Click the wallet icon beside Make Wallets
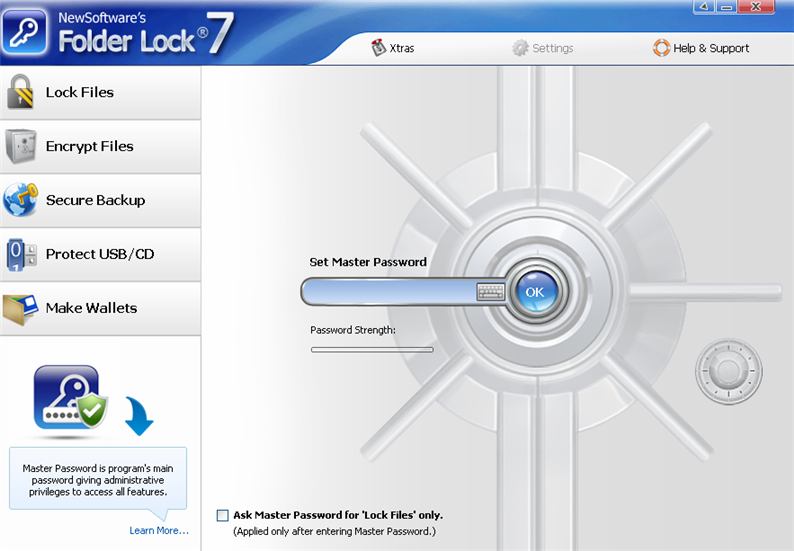The width and height of the screenshot is (794, 551). click(20, 308)
